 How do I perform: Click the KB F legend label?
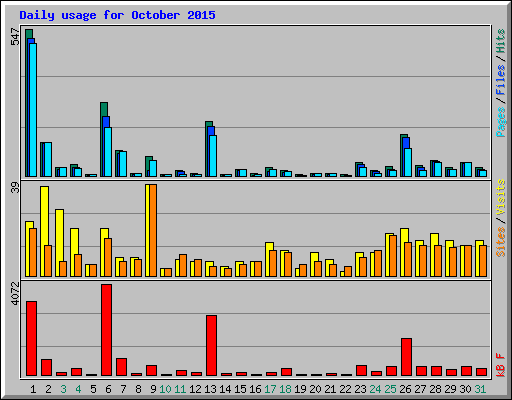coord(501,365)
